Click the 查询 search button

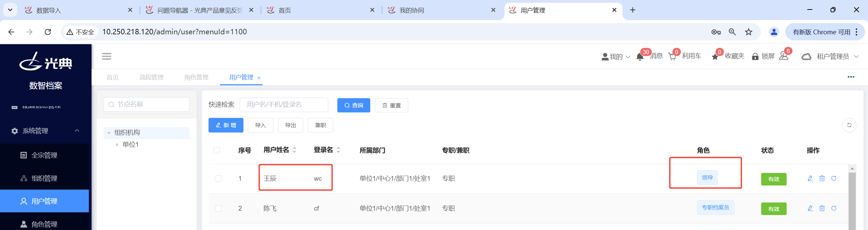[x=354, y=105]
